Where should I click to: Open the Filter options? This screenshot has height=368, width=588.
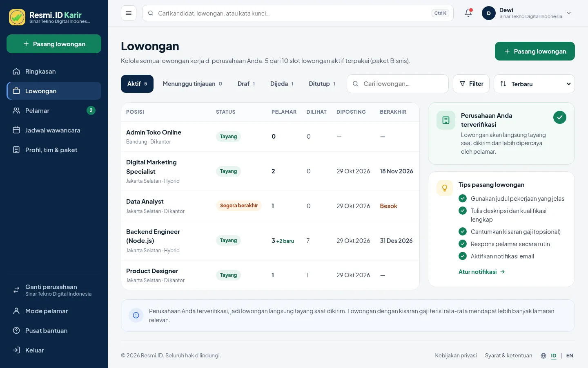pos(471,84)
